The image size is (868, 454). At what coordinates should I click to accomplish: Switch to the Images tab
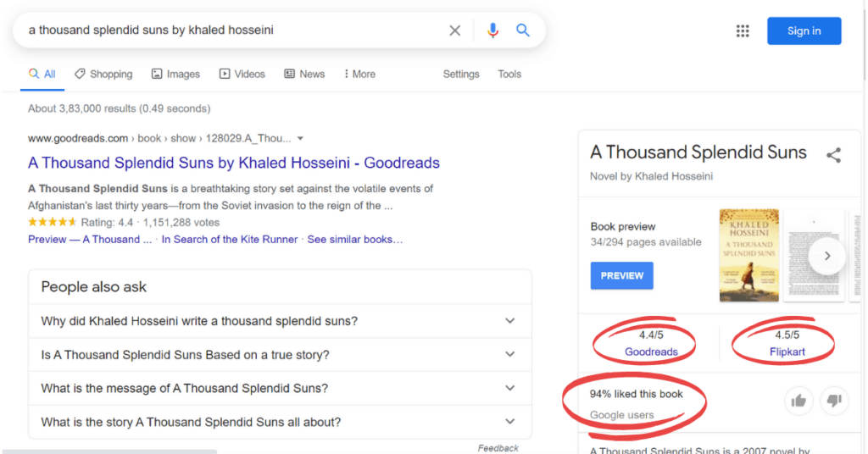[175, 74]
